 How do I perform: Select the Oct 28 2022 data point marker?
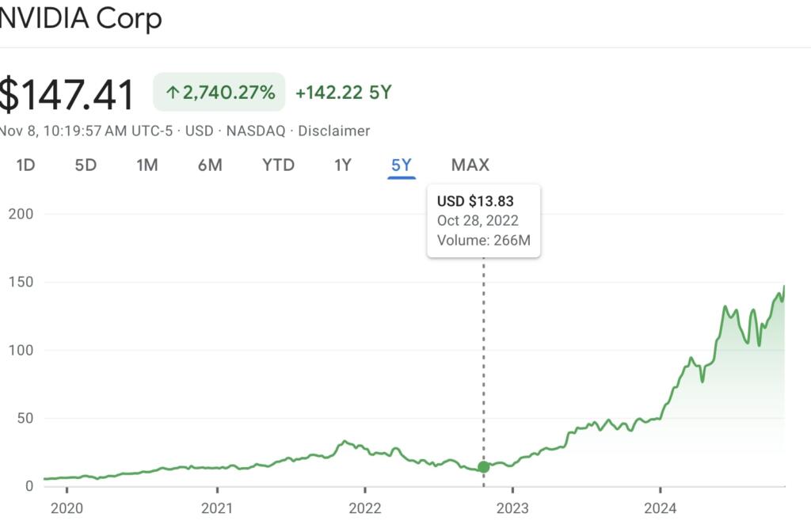pos(483,467)
